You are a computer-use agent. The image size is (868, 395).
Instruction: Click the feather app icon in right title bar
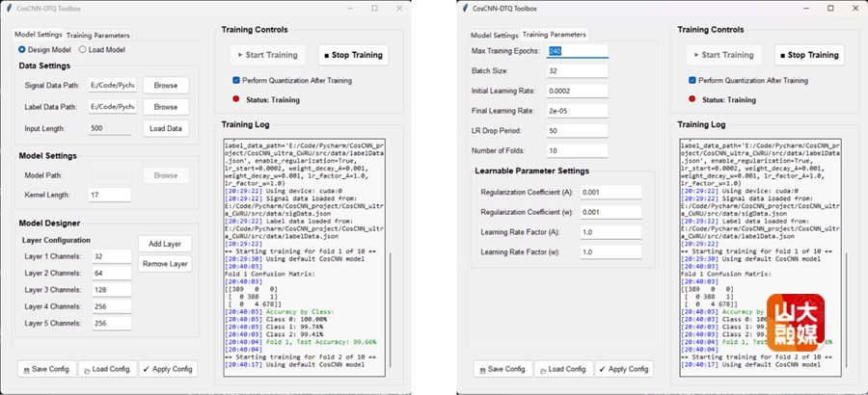(465, 9)
